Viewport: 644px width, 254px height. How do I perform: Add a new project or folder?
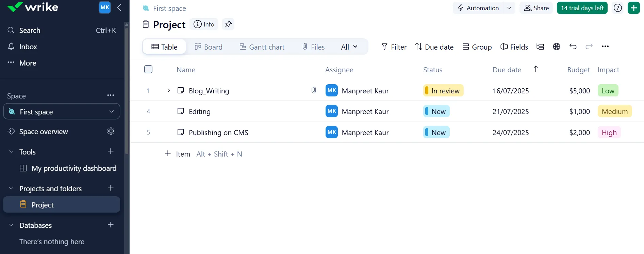(111, 188)
